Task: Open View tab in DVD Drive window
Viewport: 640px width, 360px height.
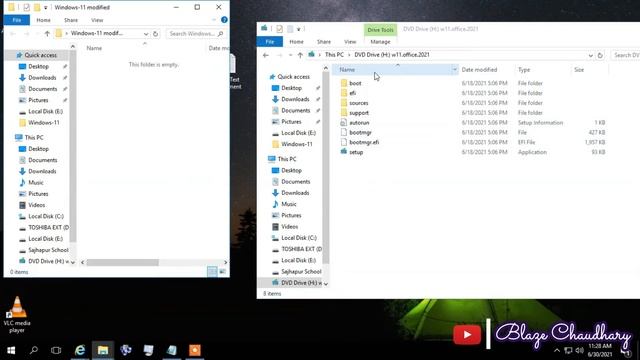Action: click(350, 42)
